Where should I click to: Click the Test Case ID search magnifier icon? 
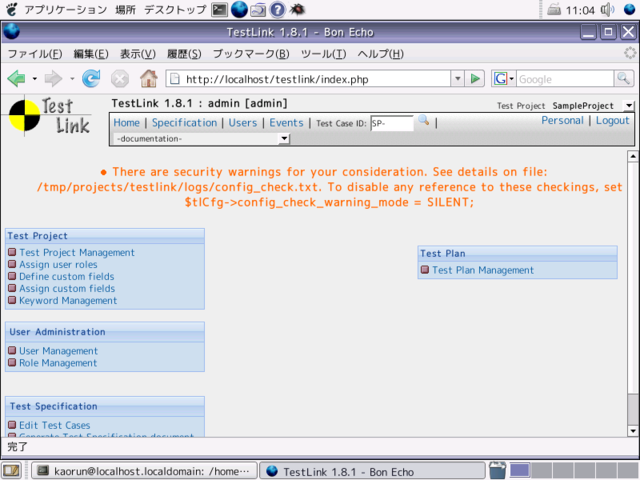pos(424,120)
